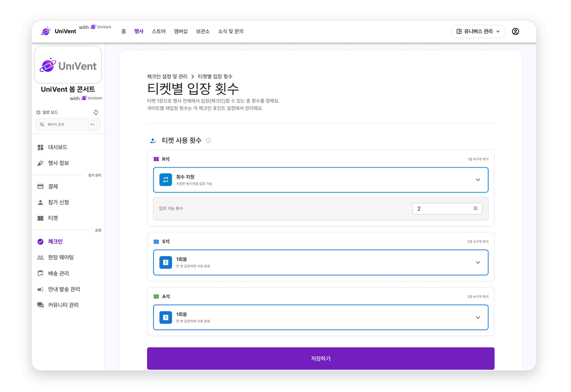571x392 pixels.
Task: Click the 티켓 사용 횟수 person-check icon
Action: pos(153,141)
